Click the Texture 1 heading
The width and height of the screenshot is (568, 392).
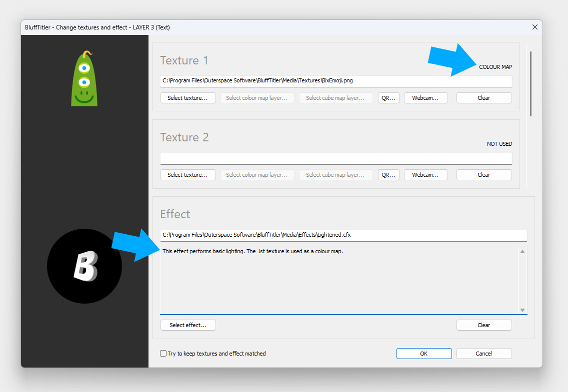click(x=184, y=60)
